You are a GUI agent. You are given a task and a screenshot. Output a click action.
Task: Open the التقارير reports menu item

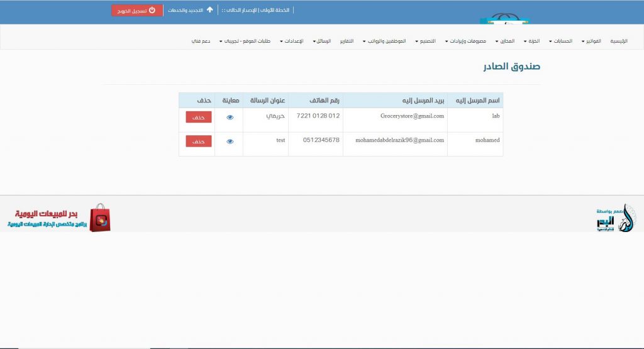coord(347,41)
